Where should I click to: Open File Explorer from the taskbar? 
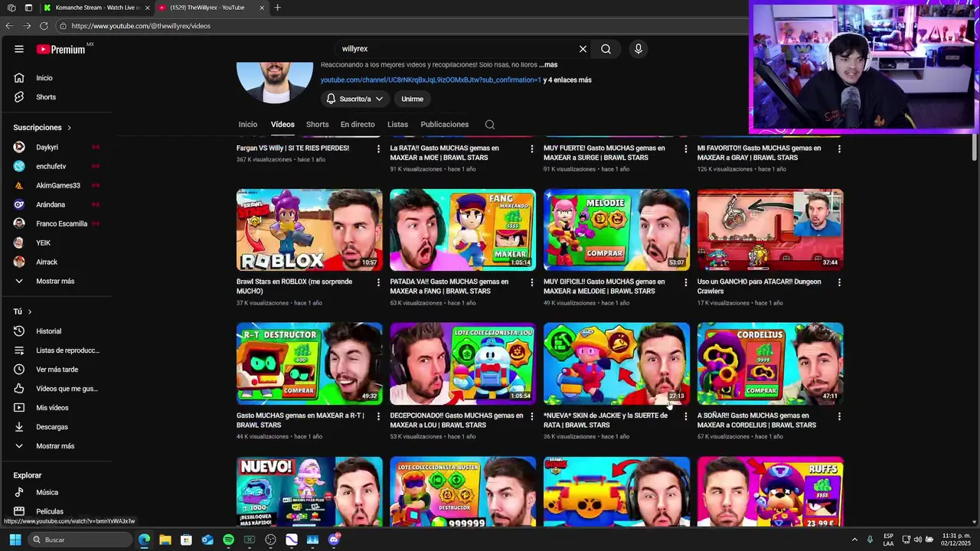tap(165, 540)
